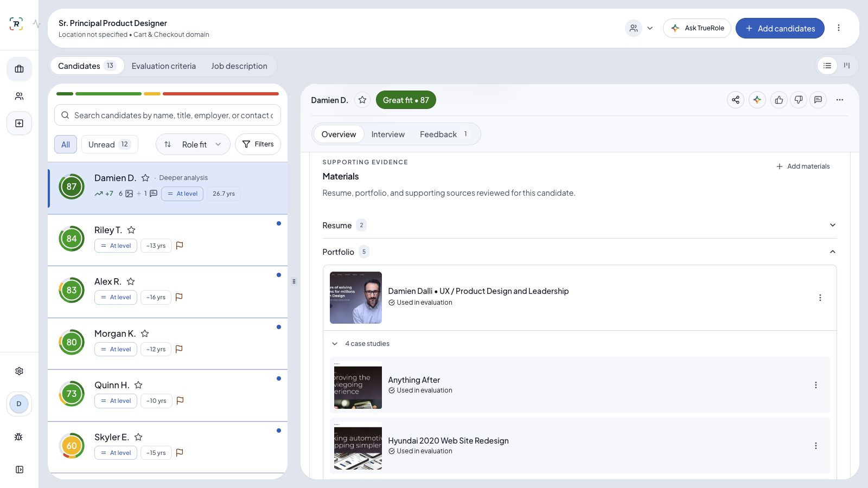Star Riley T. in candidate list
This screenshot has height=488, width=868.
(x=131, y=230)
